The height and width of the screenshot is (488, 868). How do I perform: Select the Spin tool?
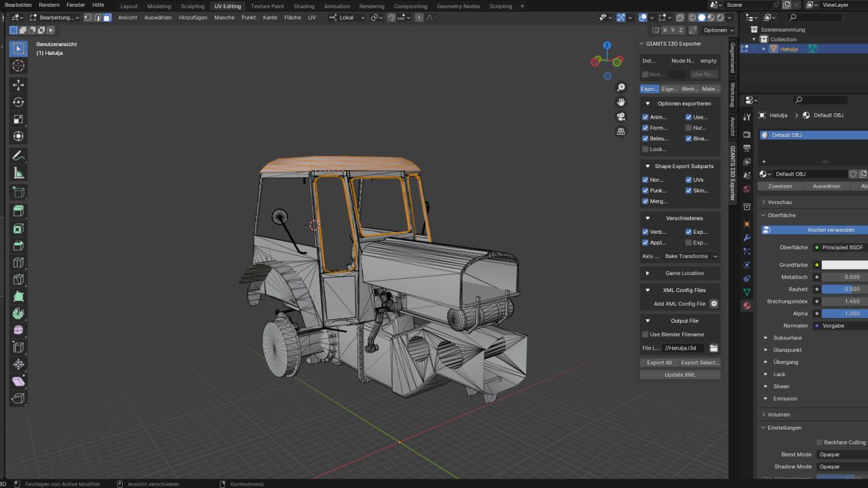(x=18, y=313)
